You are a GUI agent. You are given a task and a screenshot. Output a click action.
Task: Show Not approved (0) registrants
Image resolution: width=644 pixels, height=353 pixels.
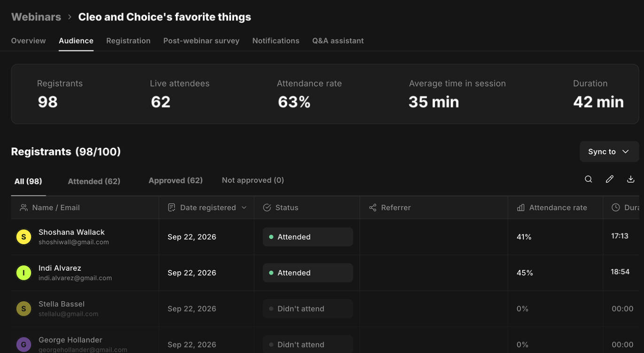(253, 180)
